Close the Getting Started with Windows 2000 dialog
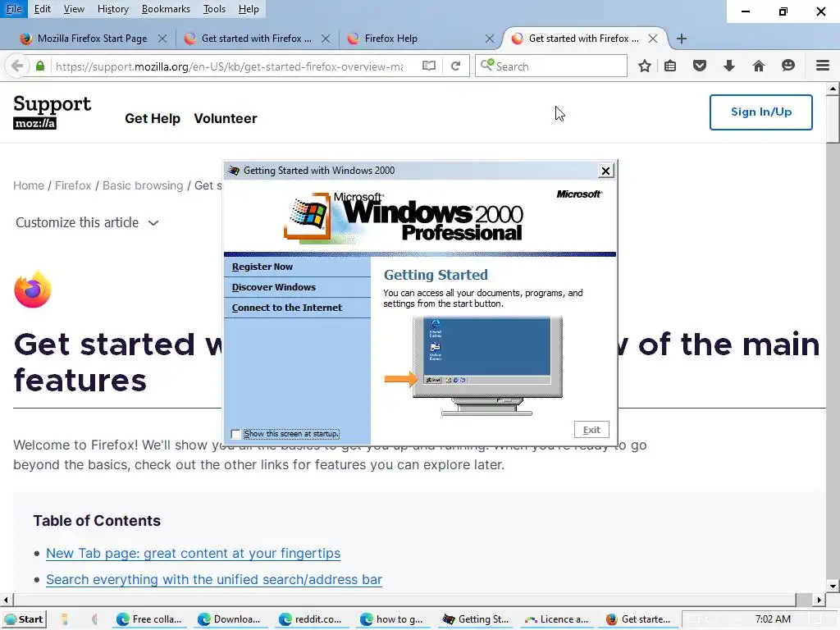The image size is (840, 630). pos(605,171)
